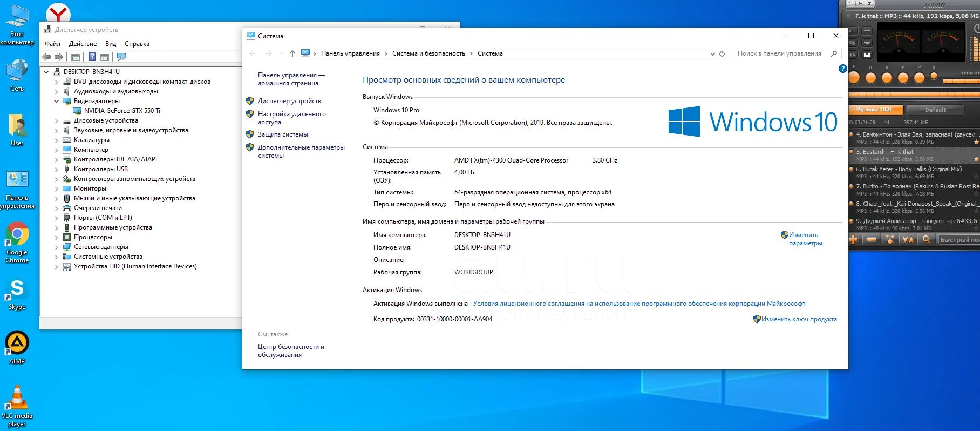980x431 pixels.
Task: Toggle favorite star for Bastard! - F..k that
Action: click(x=976, y=159)
